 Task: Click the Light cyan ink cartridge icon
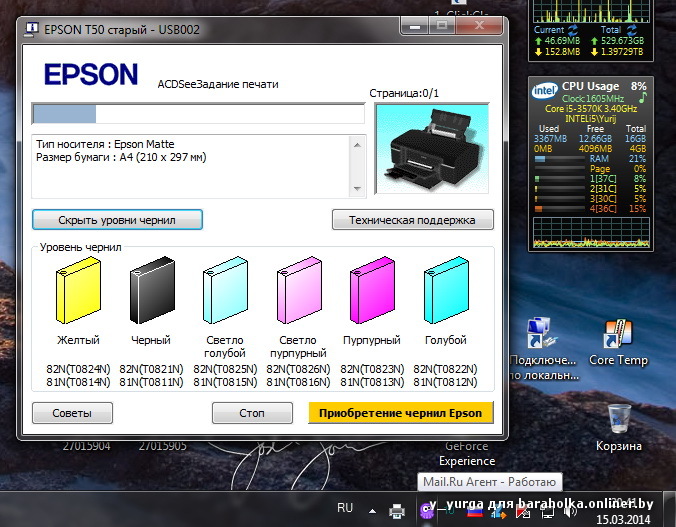225,290
